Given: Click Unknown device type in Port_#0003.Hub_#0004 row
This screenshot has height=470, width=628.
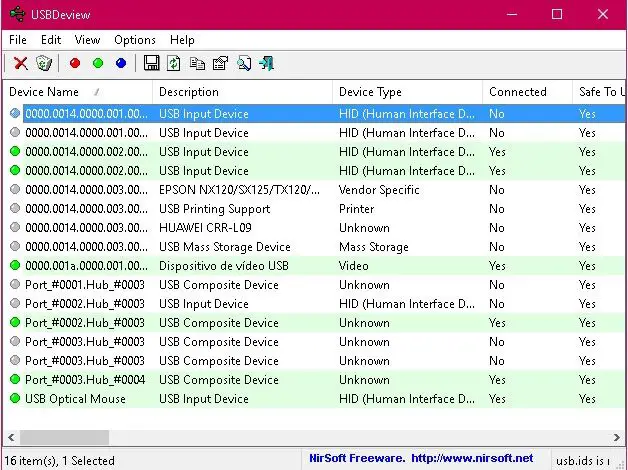Looking at the screenshot, I should pyautogui.click(x=364, y=380).
